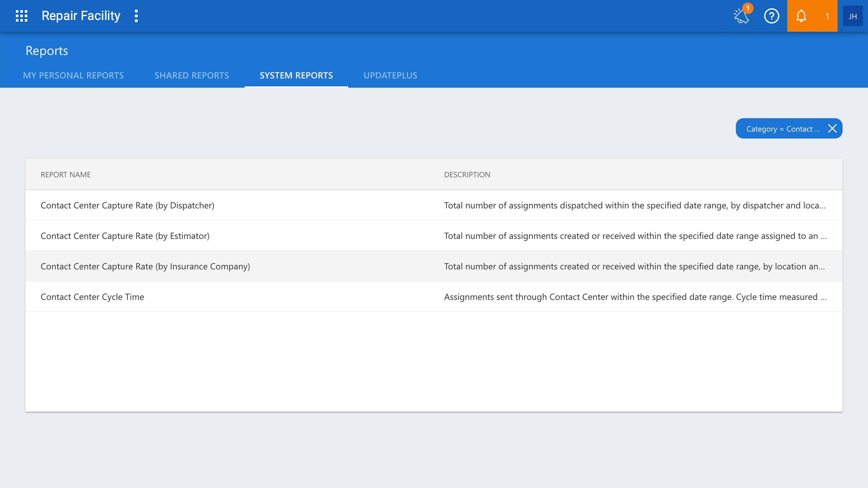This screenshot has width=868, height=488.
Task: Open the JH user profile avatar
Action: [852, 16]
